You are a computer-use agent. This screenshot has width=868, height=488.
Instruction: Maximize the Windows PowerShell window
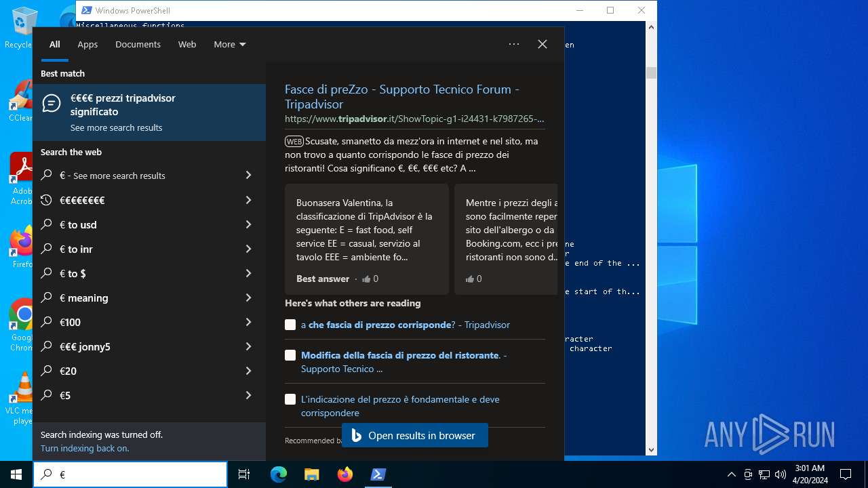click(x=610, y=10)
